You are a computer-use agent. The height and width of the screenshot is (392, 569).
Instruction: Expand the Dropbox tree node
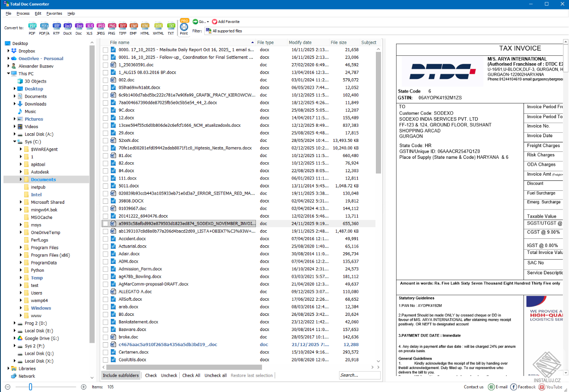[x=9, y=51]
